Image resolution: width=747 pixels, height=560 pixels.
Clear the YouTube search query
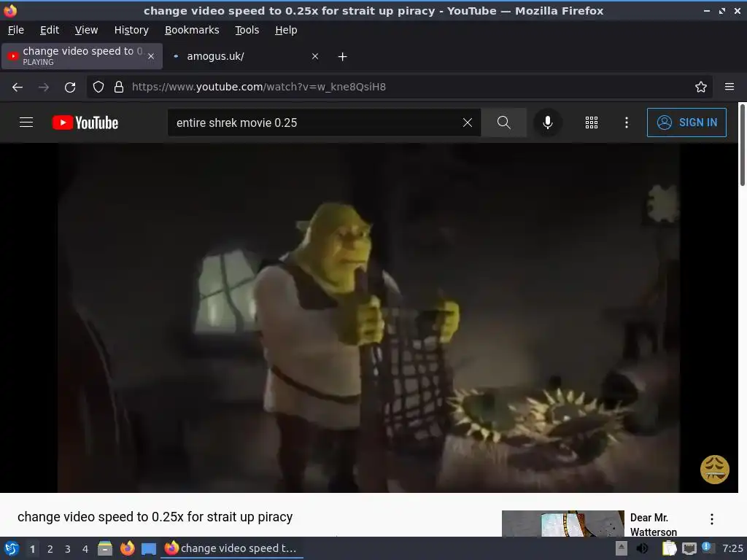point(468,122)
